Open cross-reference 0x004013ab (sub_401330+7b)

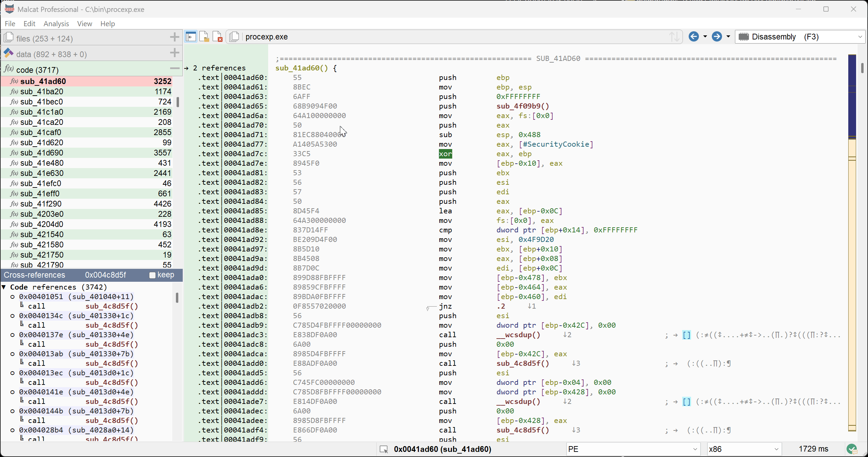point(76,354)
